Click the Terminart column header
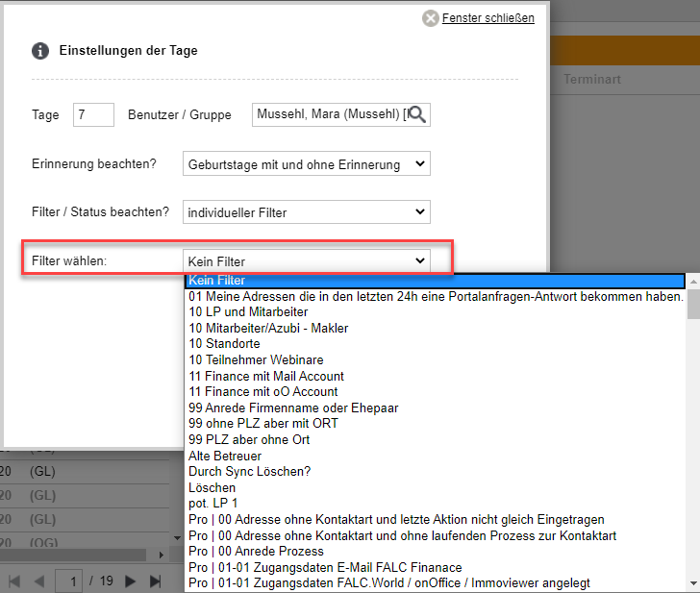This screenshot has width=700, height=593. pos(593,79)
